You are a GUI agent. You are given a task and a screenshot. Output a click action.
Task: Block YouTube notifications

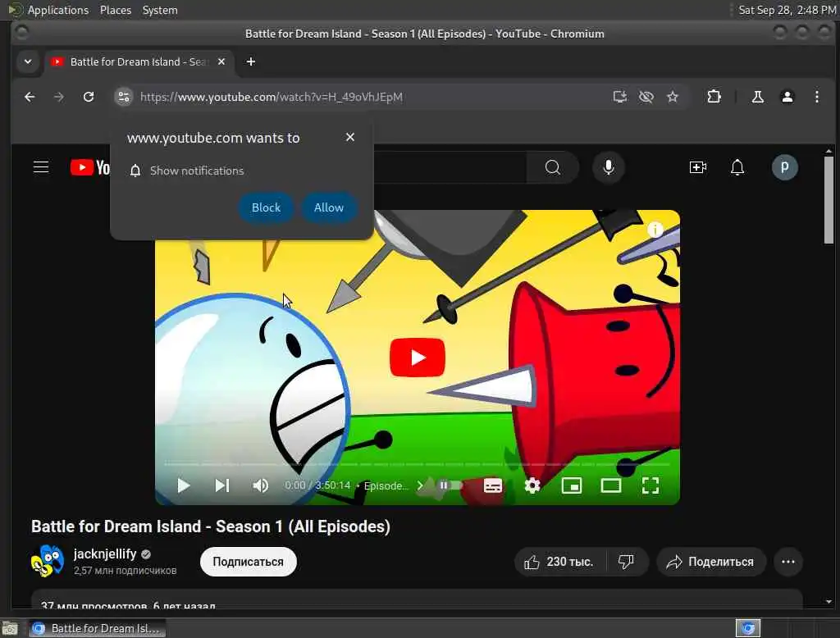coord(266,207)
